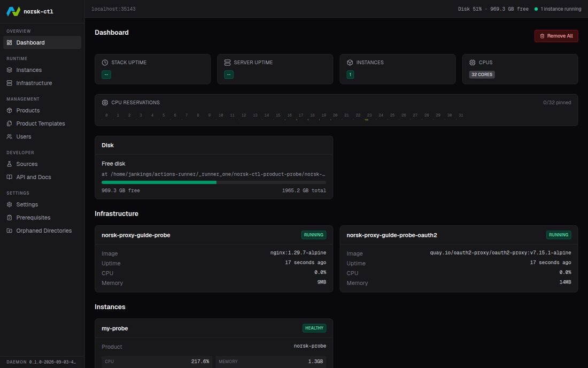Click the Sources flask icon in sidebar
588x368 pixels.
pos(10,164)
